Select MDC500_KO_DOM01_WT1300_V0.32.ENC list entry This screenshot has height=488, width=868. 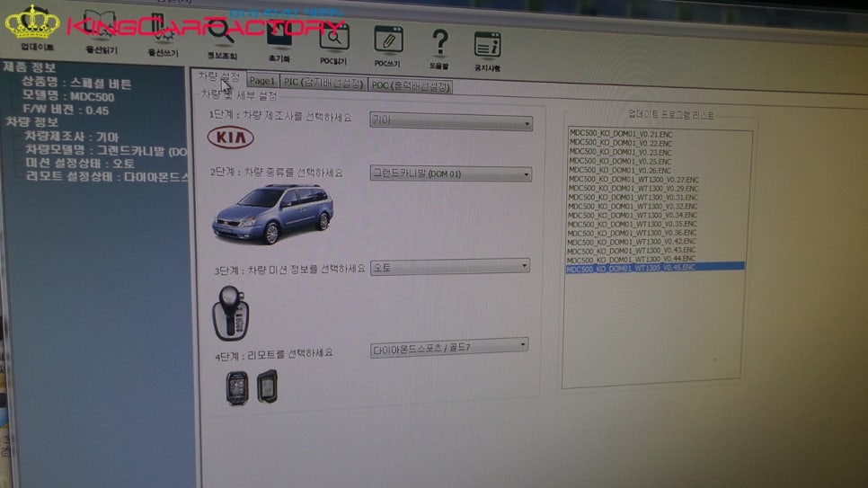(x=633, y=206)
